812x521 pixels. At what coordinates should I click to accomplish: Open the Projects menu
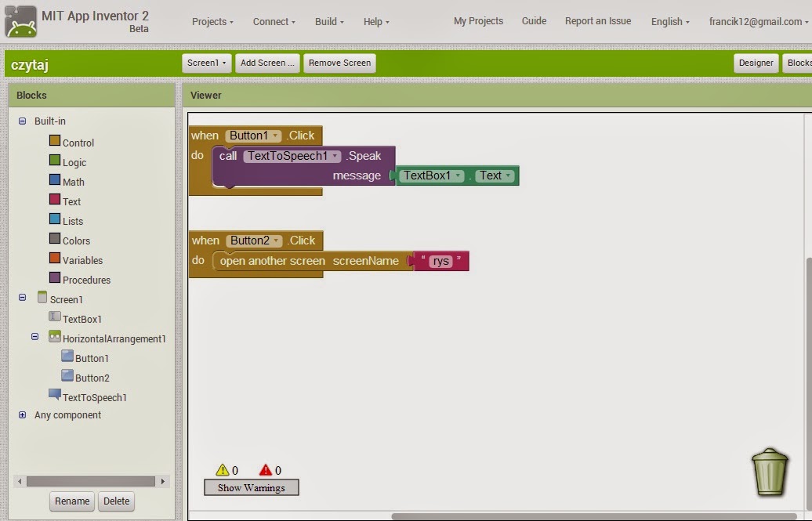212,21
